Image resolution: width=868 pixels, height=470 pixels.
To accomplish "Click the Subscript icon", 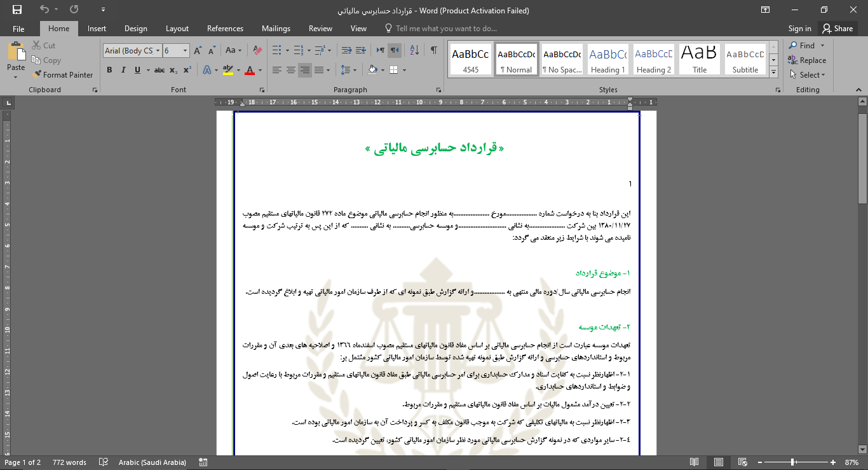I will (x=173, y=70).
